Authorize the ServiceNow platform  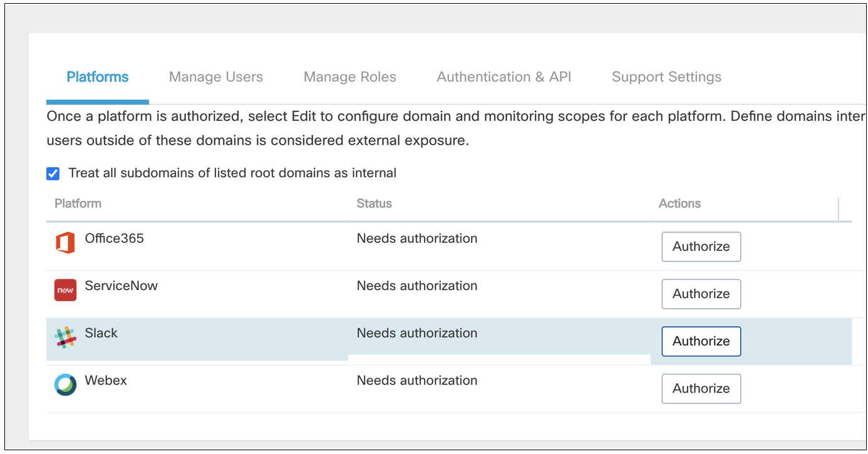[x=701, y=294]
